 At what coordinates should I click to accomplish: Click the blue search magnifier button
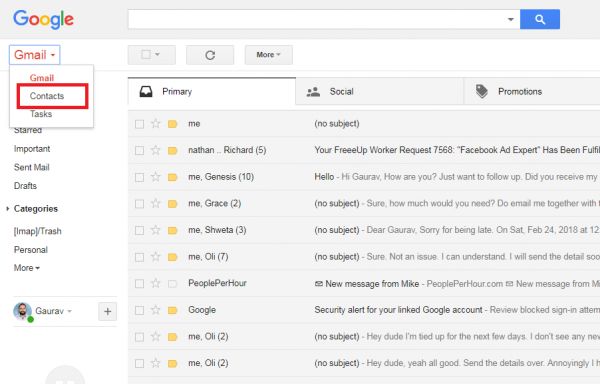[x=540, y=19]
